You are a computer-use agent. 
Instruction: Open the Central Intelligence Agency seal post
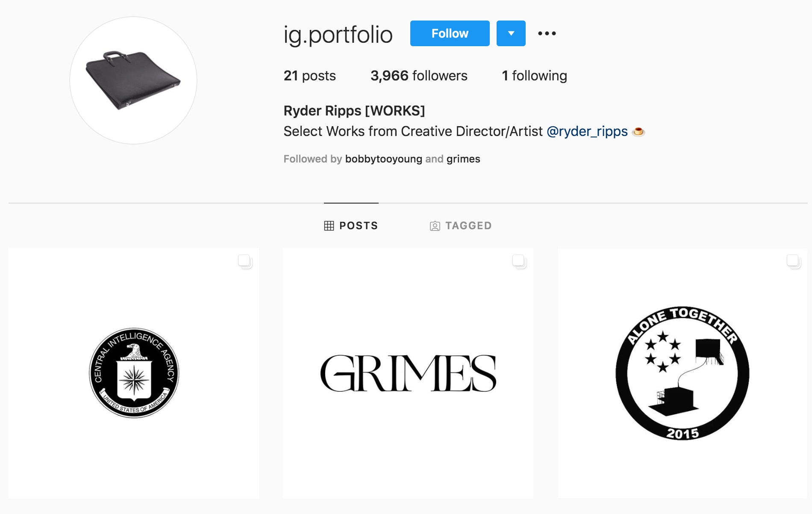(134, 373)
